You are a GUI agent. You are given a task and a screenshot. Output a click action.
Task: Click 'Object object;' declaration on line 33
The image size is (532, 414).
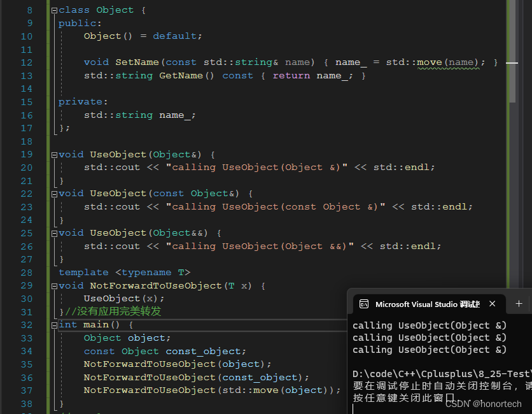point(127,338)
